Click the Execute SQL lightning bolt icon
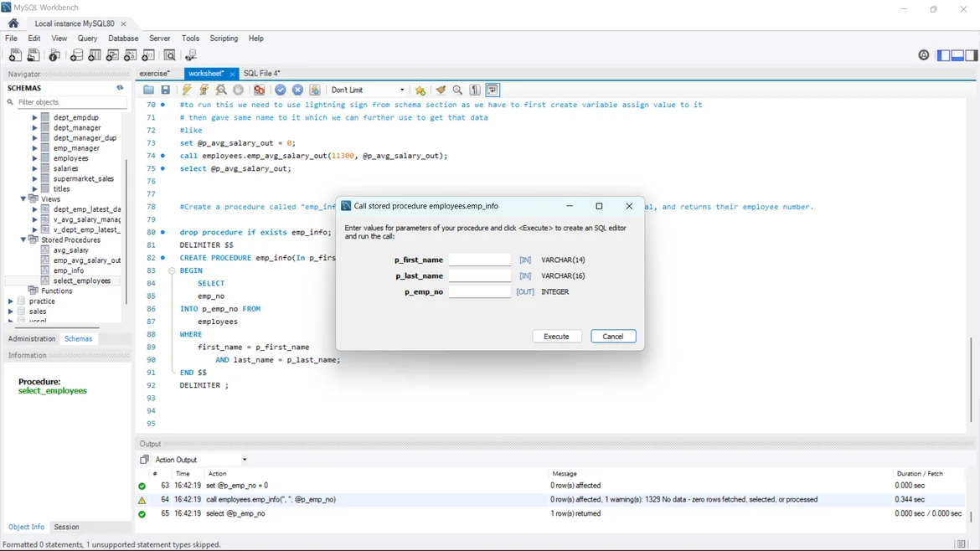The height and width of the screenshot is (551, 980). point(187,90)
